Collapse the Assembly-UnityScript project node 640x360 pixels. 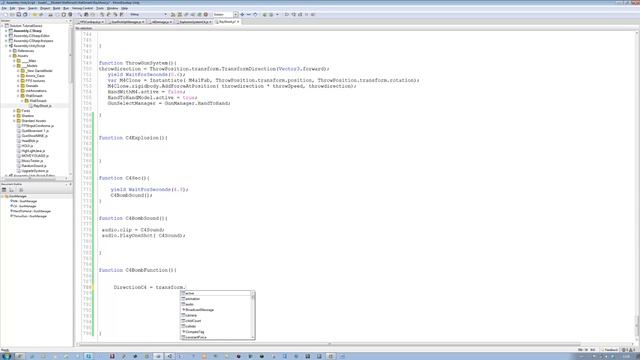tap(6, 46)
